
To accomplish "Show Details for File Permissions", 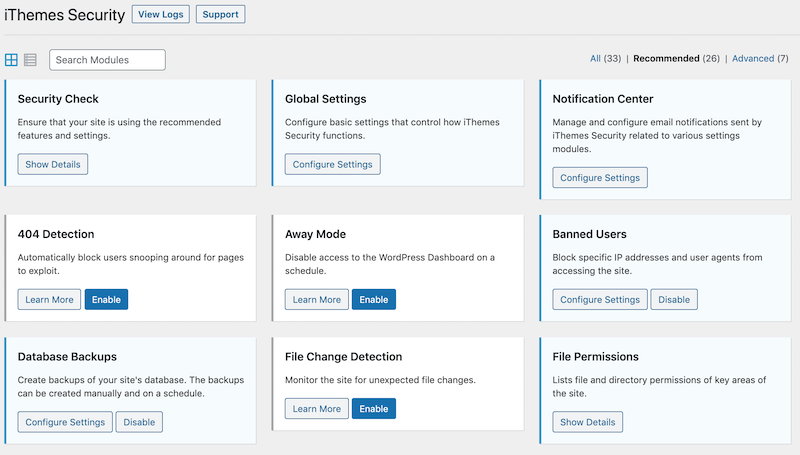I will (x=588, y=422).
